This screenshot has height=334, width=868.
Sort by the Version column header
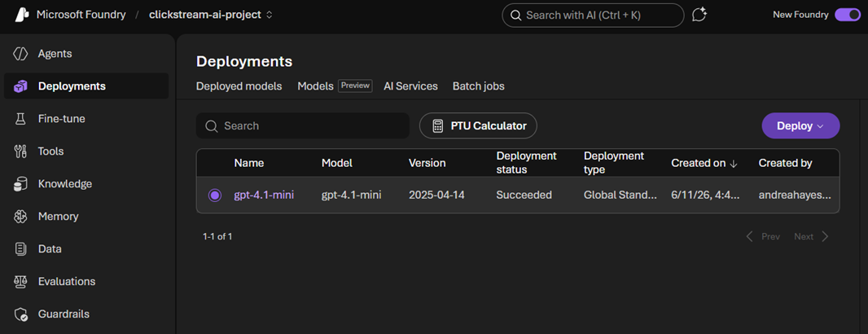[x=427, y=164]
